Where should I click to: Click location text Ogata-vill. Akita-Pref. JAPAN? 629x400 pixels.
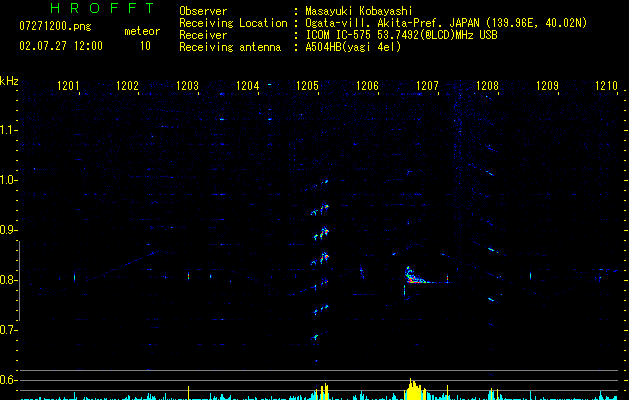tap(392, 23)
